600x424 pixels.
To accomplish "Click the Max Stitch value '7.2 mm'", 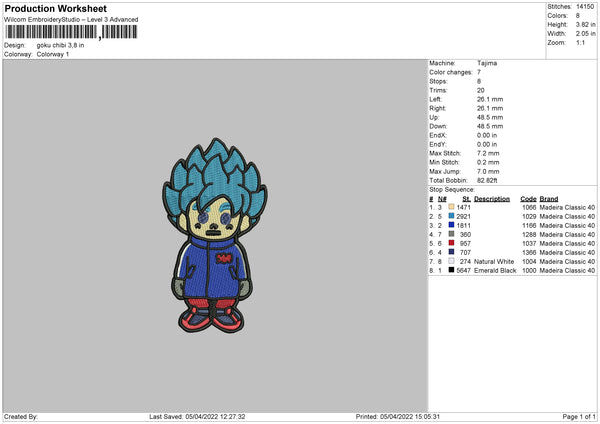I will (x=488, y=153).
